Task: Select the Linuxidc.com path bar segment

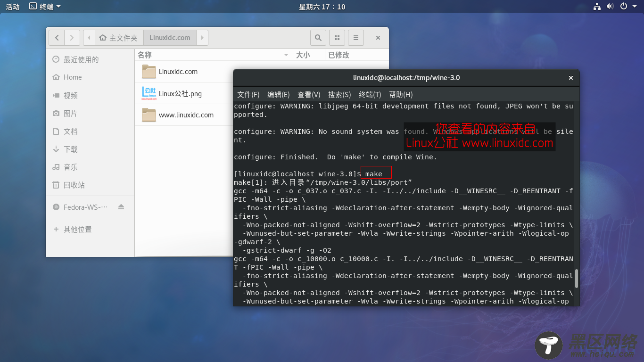Action: [x=170, y=38]
